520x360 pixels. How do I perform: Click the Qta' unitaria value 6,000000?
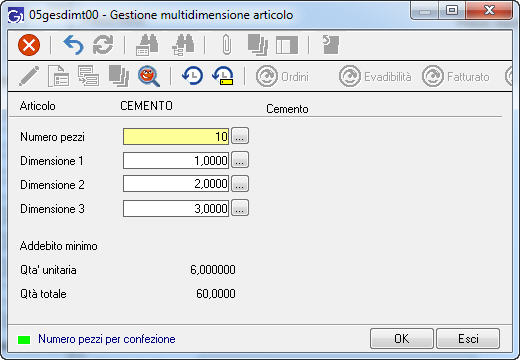coord(213,270)
